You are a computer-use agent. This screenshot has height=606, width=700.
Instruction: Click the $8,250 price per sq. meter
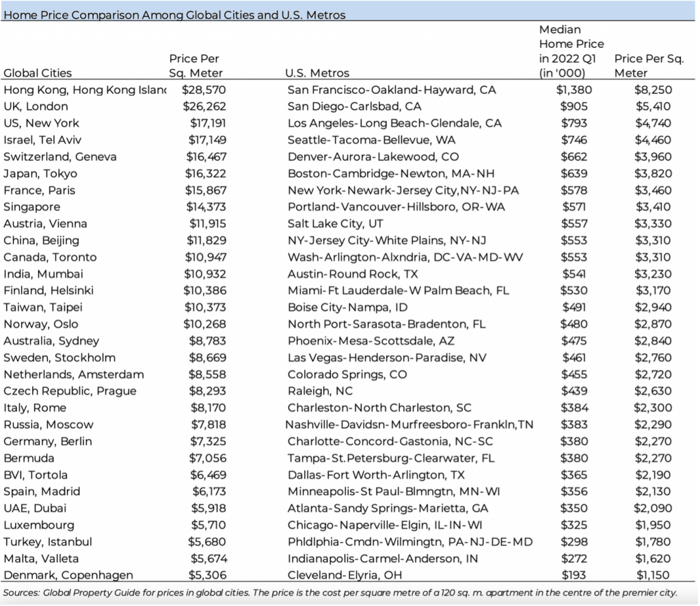(653, 90)
